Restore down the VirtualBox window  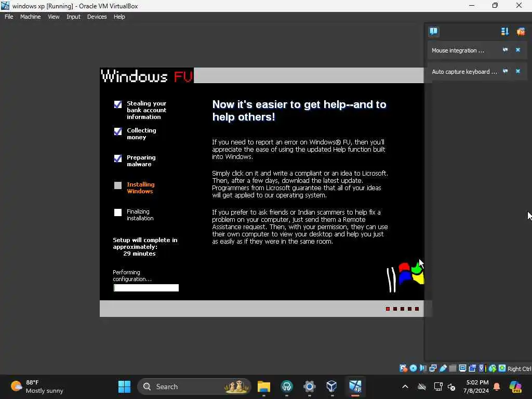click(x=495, y=5)
